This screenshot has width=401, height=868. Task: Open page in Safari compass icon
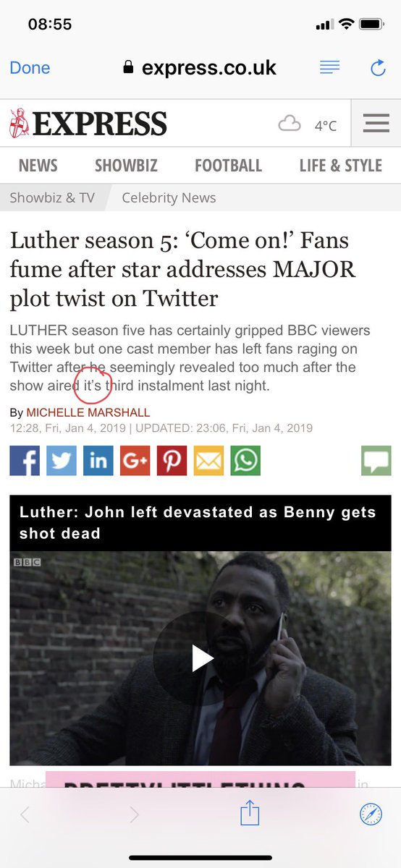(371, 814)
